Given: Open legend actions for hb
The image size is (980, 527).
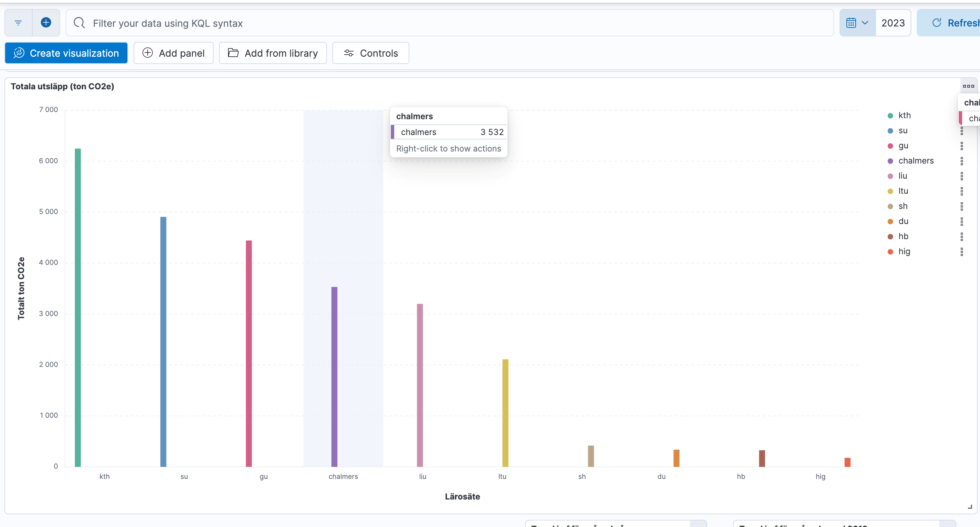Looking at the screenshot, I should 961,237.
